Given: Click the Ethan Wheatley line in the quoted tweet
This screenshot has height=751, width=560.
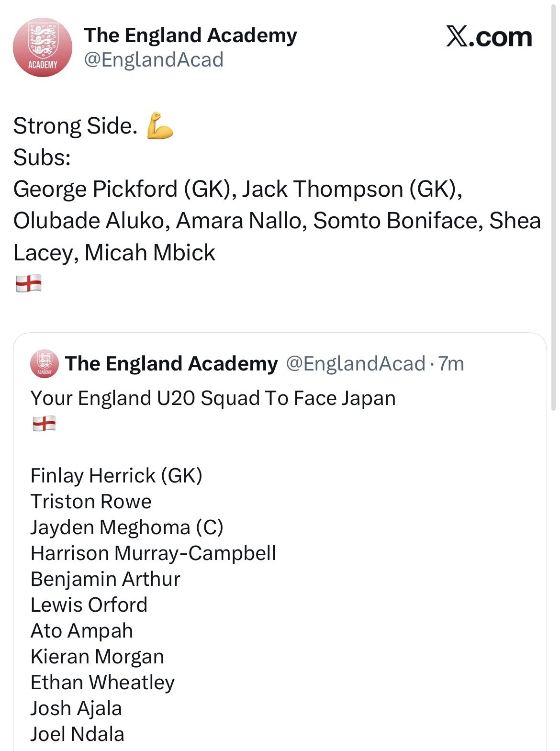Looking at the screenshot, I should tap(102, 683).
